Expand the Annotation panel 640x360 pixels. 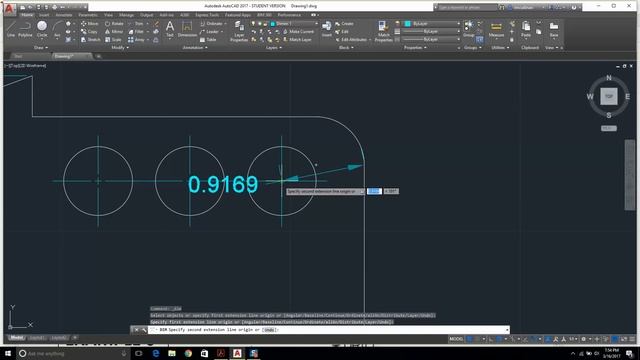pos(195,48)
